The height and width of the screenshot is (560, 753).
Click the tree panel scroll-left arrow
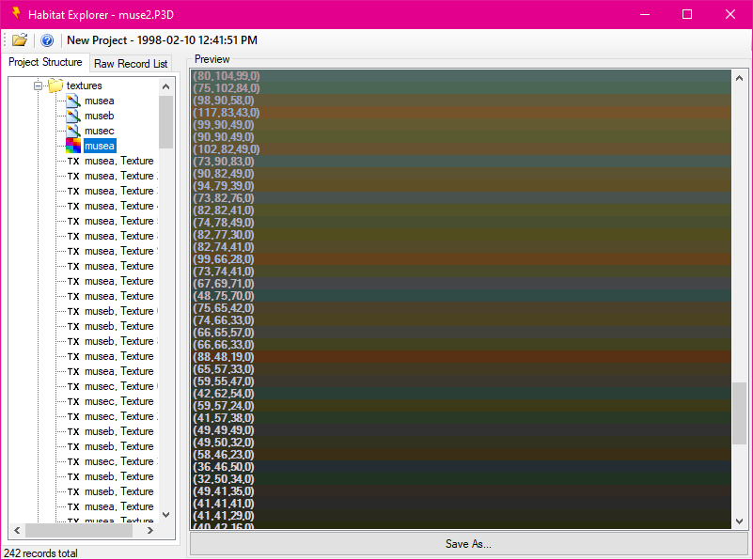[17, 530]
